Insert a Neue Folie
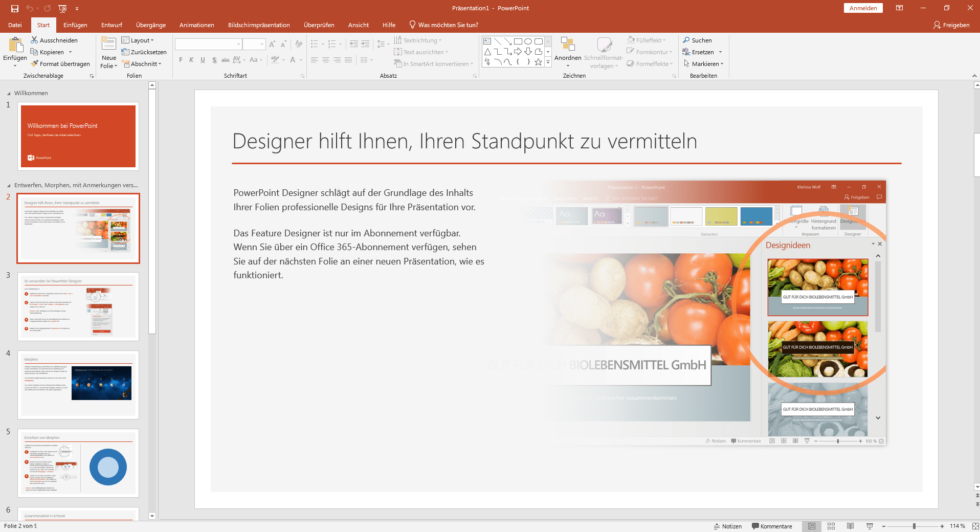 tap(108, 51)
